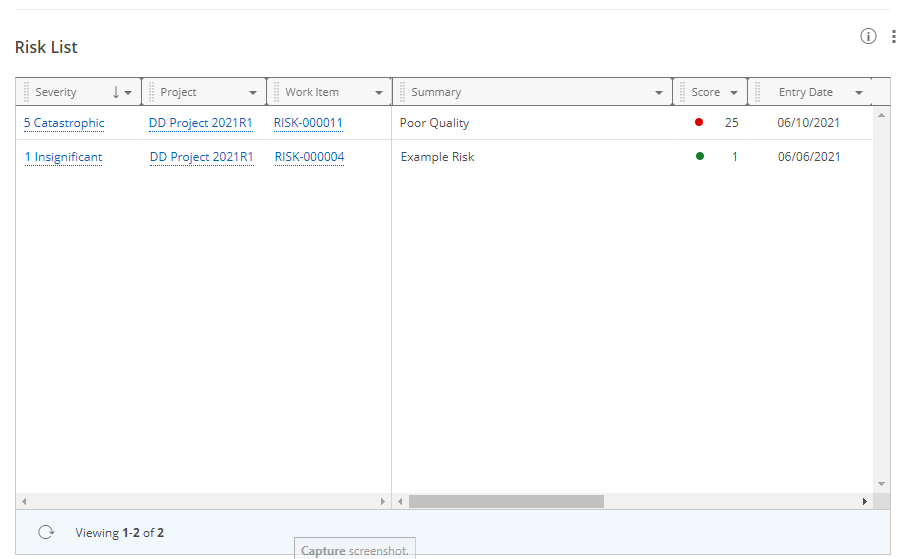Open the three-dot options menu
Image resolution: width=906 pixels, height=559 pixels.
[893, 37]
